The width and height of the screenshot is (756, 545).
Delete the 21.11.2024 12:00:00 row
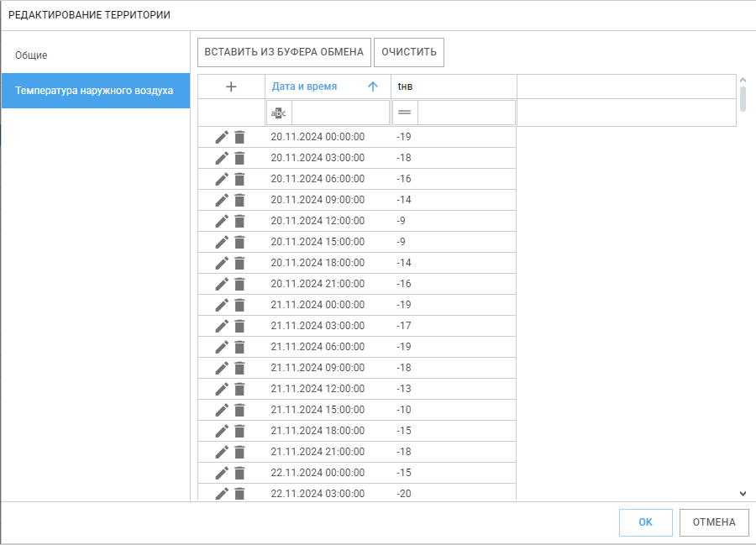[239, 389]
